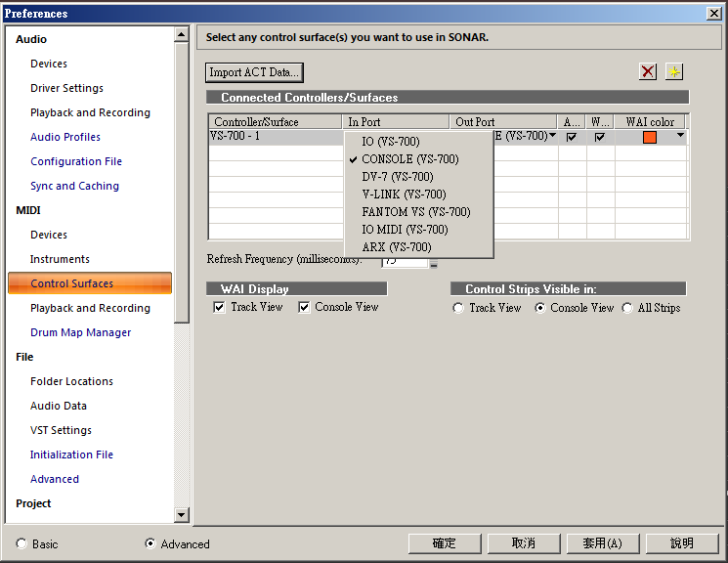The image size is (728, 563).
Task: Open the WAI color dropdown arrow
Action: click(x=680, y=137)
